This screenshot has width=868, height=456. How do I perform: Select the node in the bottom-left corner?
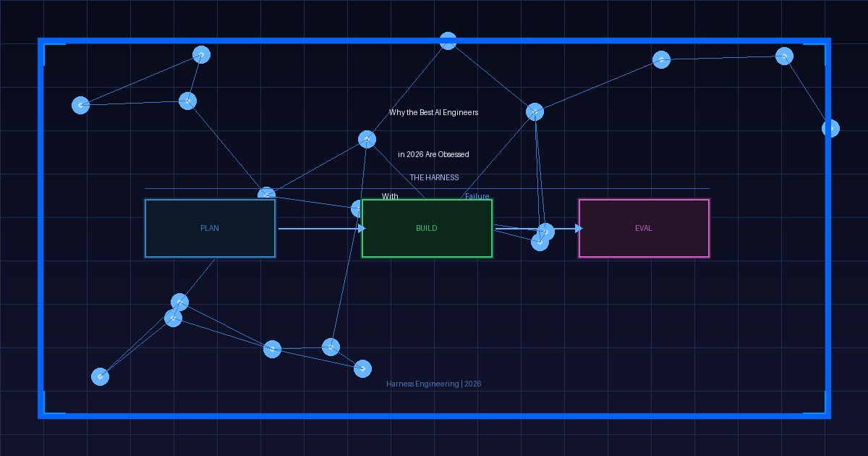point(101,376)
